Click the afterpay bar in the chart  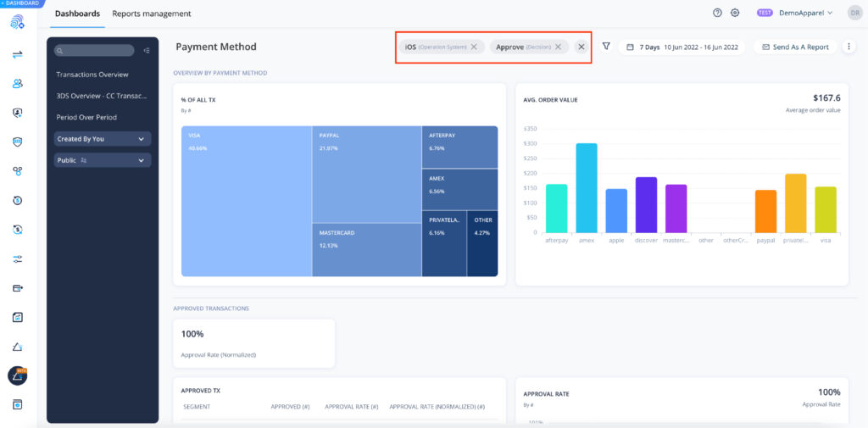tap(556, 208)
